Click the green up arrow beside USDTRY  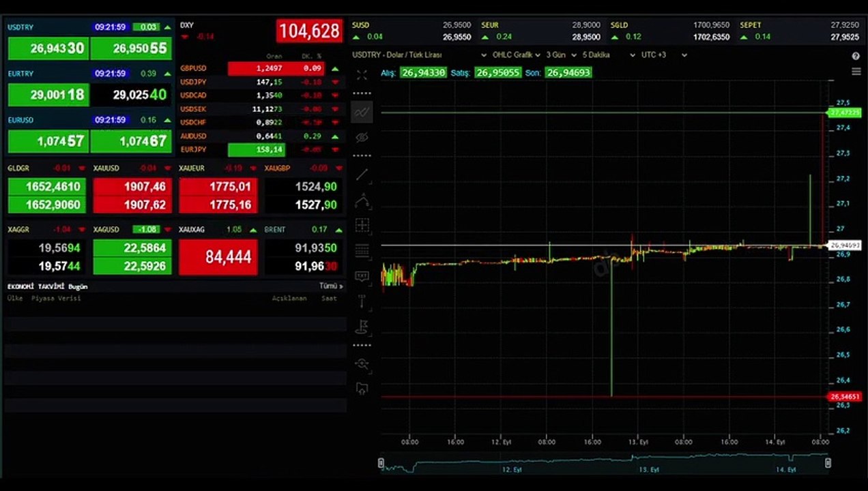click(x=167, y=27)
